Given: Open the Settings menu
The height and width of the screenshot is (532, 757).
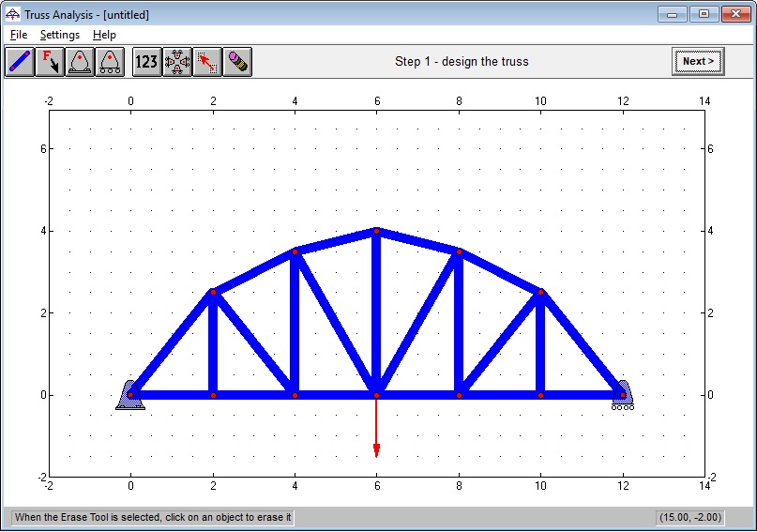Looking at the screenshot, I should 60,35.
